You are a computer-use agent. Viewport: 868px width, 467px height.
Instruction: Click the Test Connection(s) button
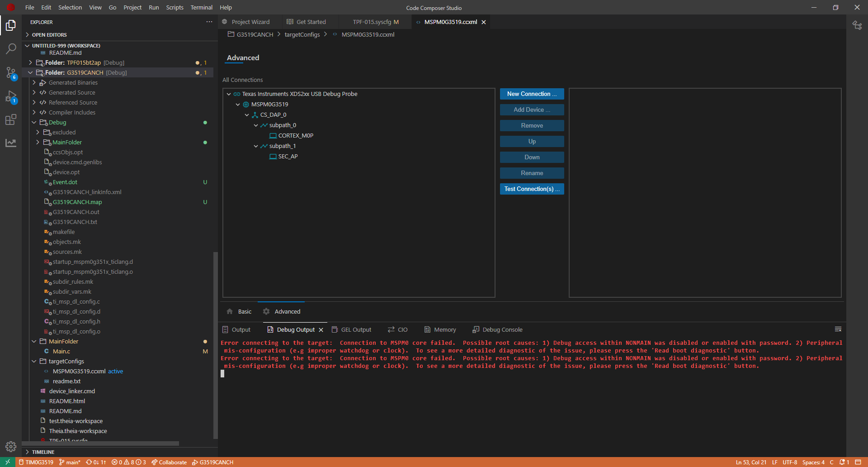click(532, 189)
